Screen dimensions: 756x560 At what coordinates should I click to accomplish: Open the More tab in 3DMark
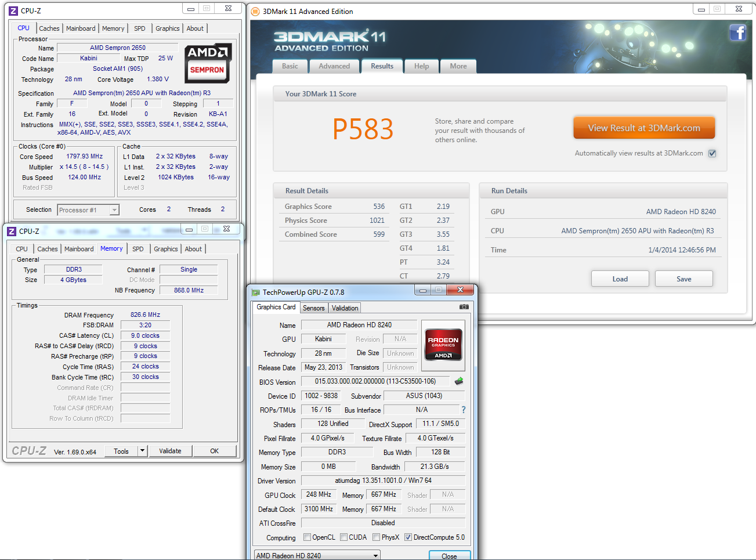click(x=458, y=66)
